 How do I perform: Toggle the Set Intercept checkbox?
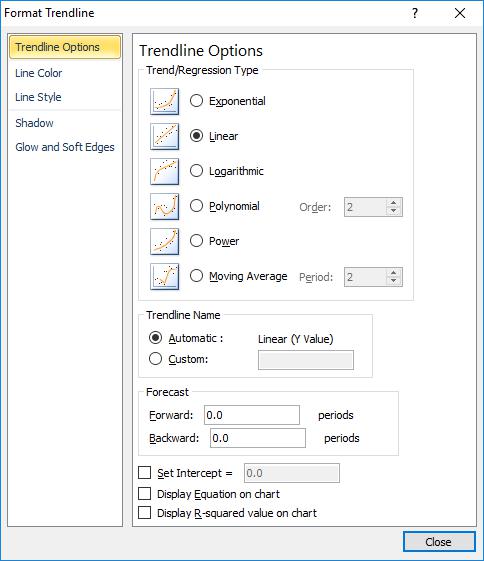145,473
